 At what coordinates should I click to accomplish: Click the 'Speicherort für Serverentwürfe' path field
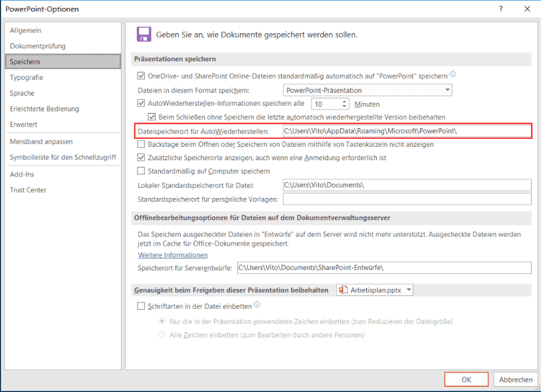click(384, 268)
